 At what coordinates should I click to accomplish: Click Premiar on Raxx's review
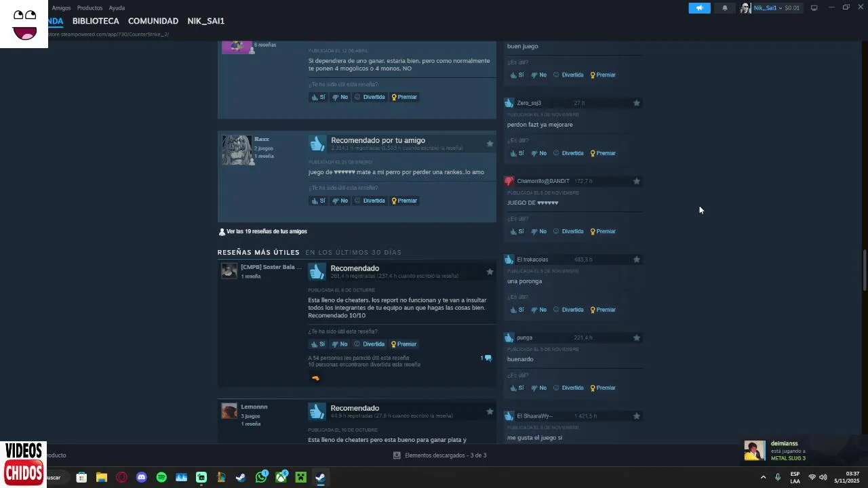pos(404,201)
